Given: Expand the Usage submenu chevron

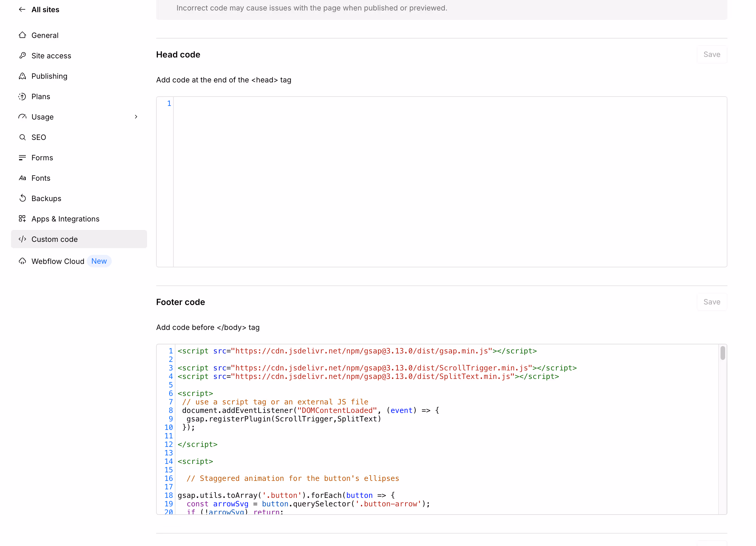Looking at the screenshot, I should [x=136, y=117].
